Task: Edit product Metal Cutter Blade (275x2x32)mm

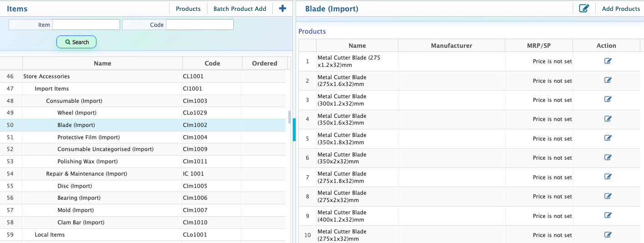Action: [x=608, y=196]
